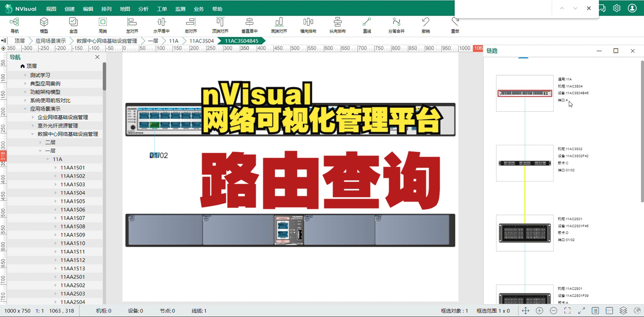
Task: Collapse the 应用场景演示 tree node
Action: tap(24, 108)
